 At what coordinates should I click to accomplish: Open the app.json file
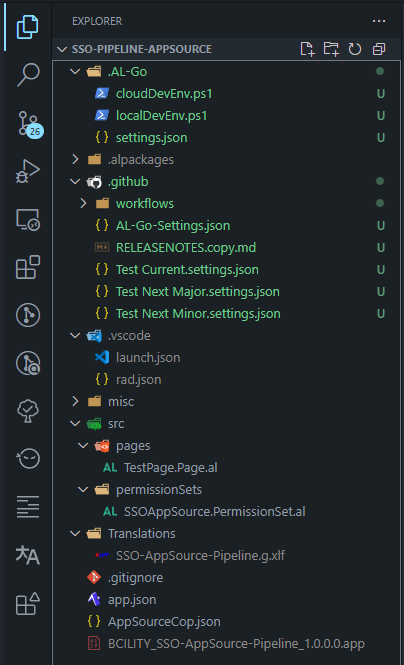click(x=132, y=600)
